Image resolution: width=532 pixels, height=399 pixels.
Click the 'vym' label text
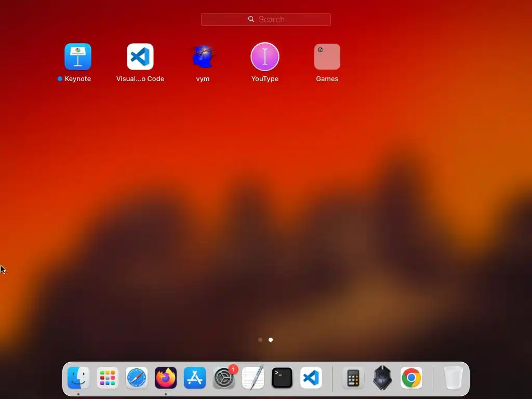203,79
